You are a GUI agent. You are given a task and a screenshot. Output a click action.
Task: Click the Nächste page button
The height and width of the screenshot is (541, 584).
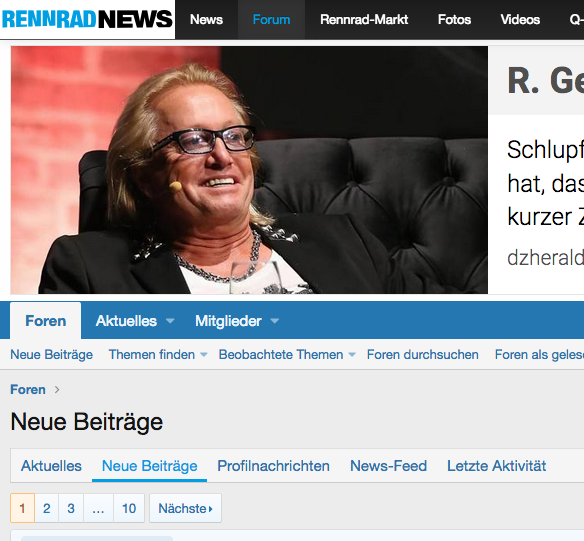(185, 508)
